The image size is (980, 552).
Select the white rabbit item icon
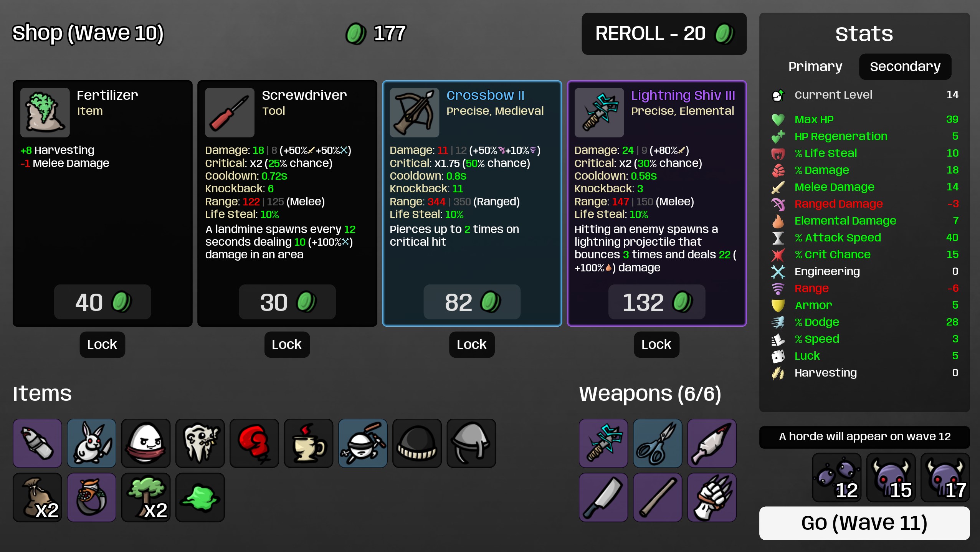[91, 443]
